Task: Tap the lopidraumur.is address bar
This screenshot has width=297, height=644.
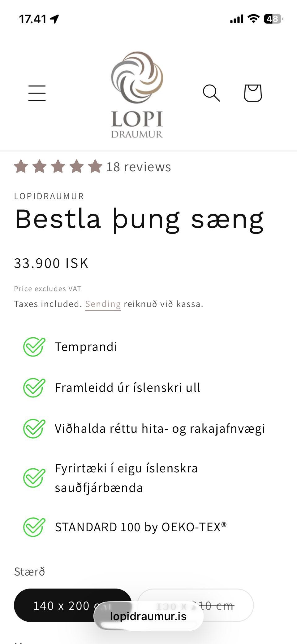Action: point(148,616)
